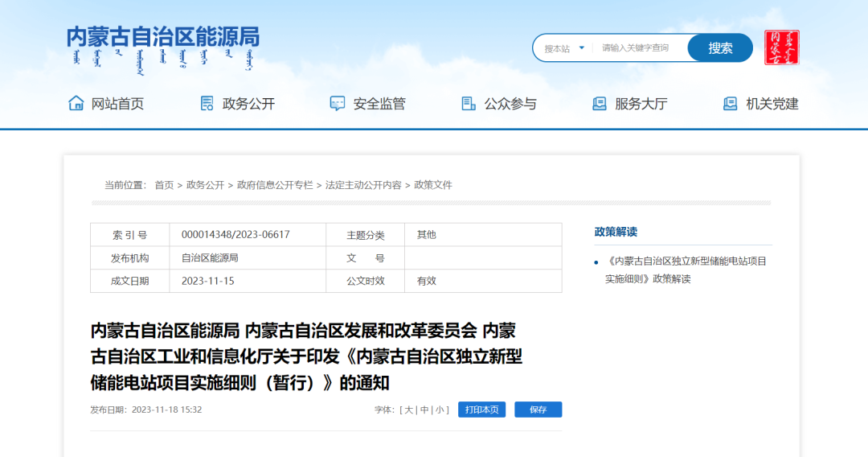The image size is (868, 457).
Task: Click the chat bubble icon beside 安全监管
Action: point(337,103)
